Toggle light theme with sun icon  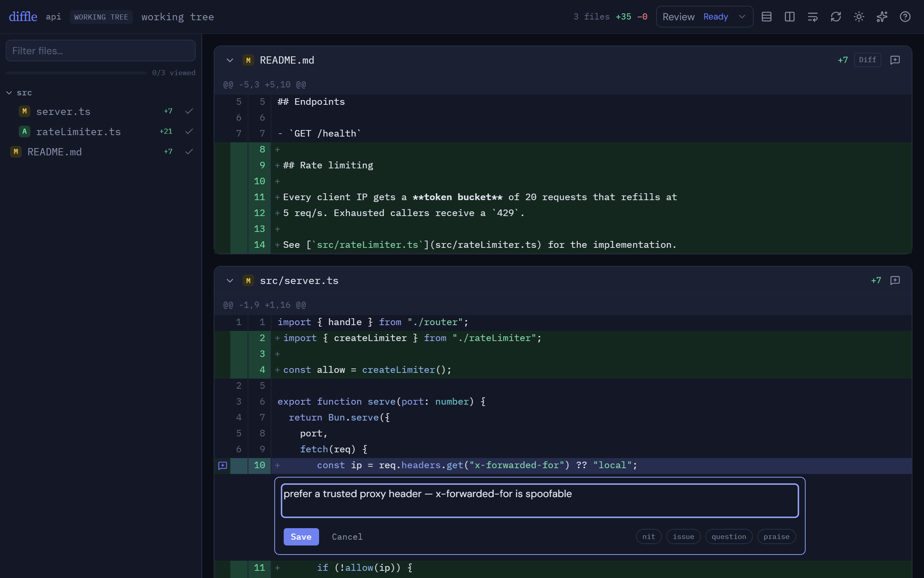pos(859,17)
